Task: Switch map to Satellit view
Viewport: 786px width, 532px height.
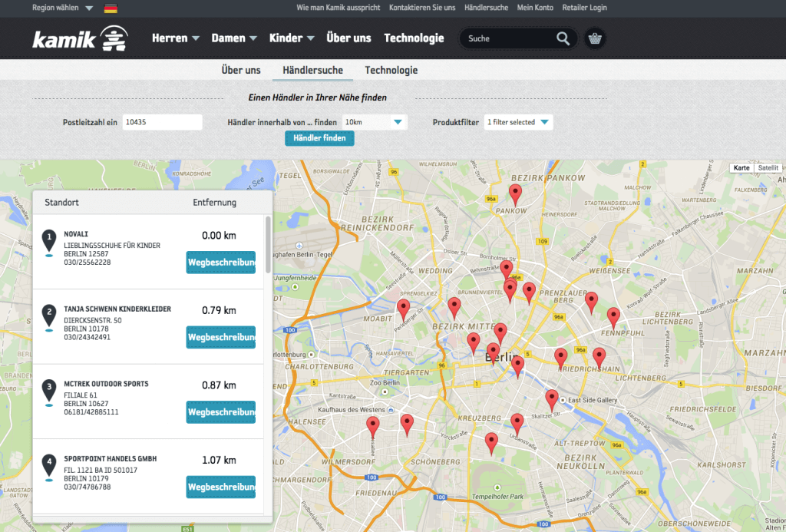Action: coord(768,168)
